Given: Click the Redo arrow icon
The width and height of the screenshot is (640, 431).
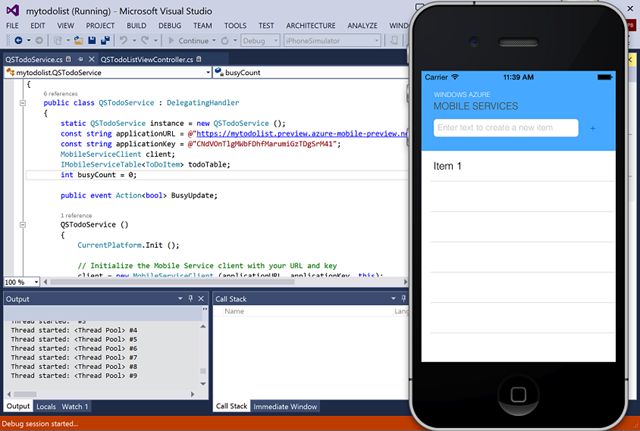Looking at the screenshot, I should [x=144, y=40].
